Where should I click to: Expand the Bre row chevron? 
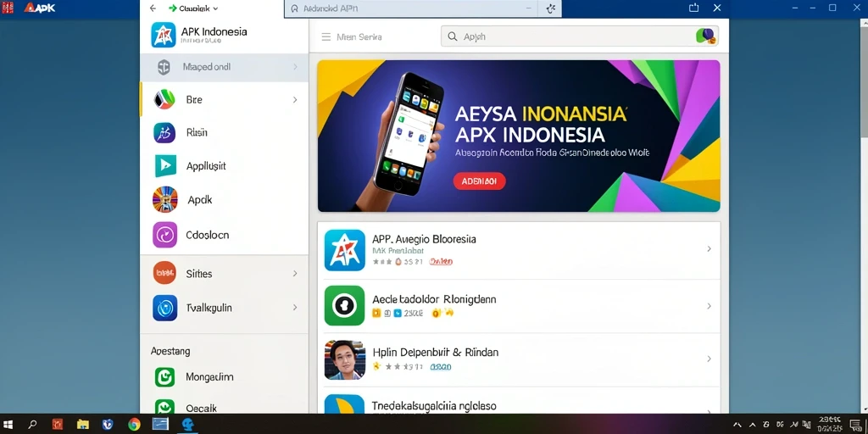(295, 100)
